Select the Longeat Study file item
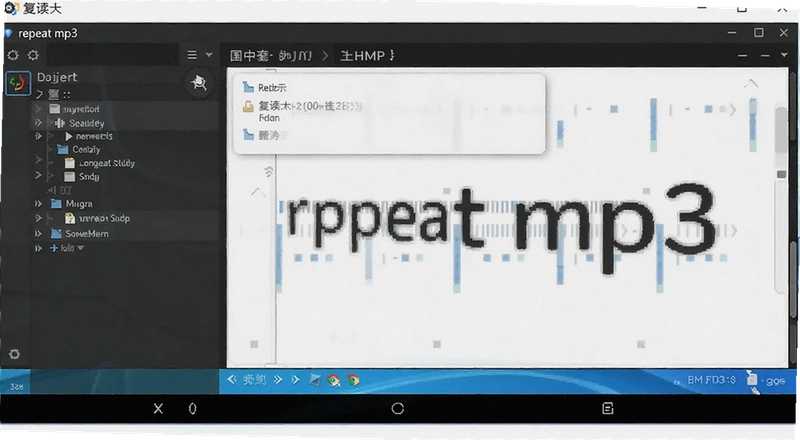This screenshot has height=440, width=800. [100, 163]
